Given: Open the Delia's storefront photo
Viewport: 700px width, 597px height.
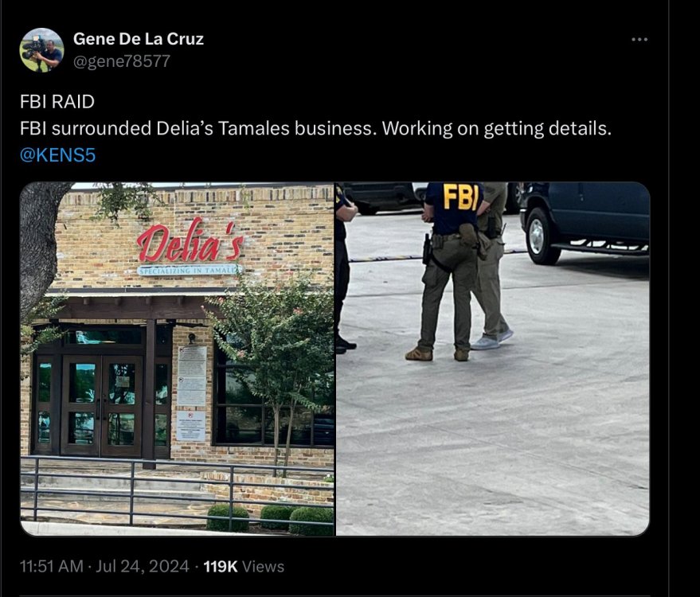Looking at the screenshot, I should point(178,359).
